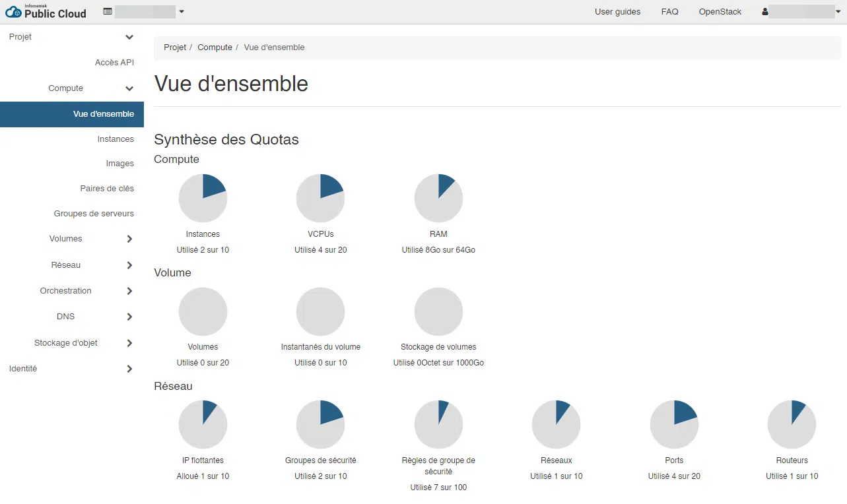Click the Routeurs quota pie chart
Viewport: 847px width, 504px height.
[792, 425]
